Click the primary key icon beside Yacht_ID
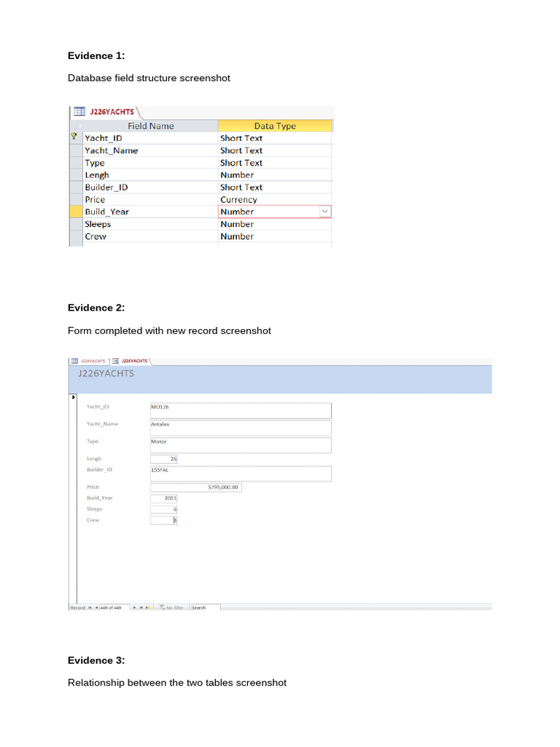Screen dimensions: 560x747 click(74, 136)
